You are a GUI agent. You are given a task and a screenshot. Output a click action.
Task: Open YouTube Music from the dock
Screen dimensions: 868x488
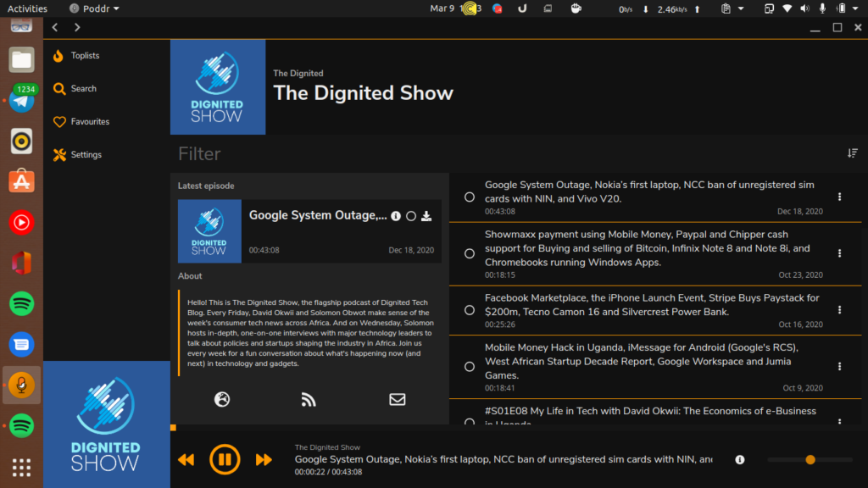(21, 223)
